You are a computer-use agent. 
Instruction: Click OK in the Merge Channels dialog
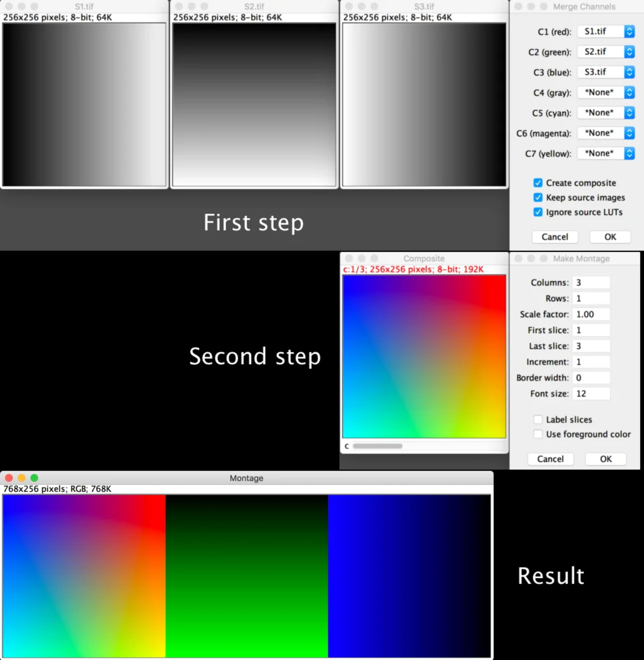(x=609, y=237)
